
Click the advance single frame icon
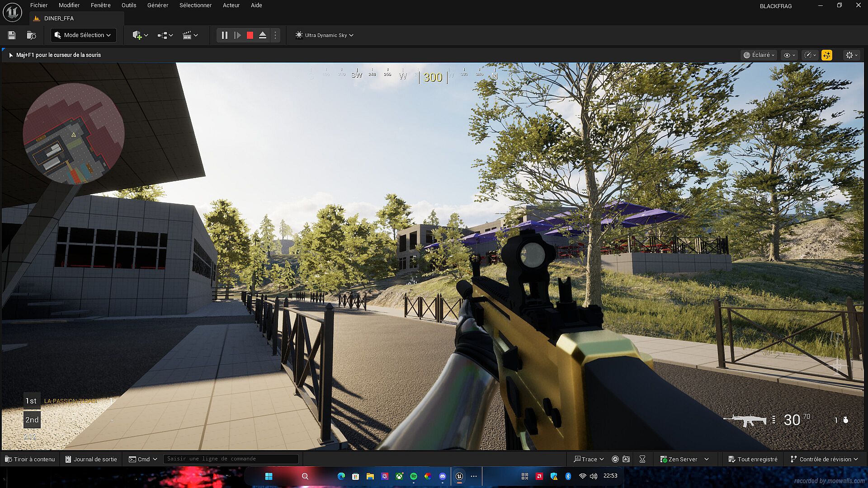[237, 35]
